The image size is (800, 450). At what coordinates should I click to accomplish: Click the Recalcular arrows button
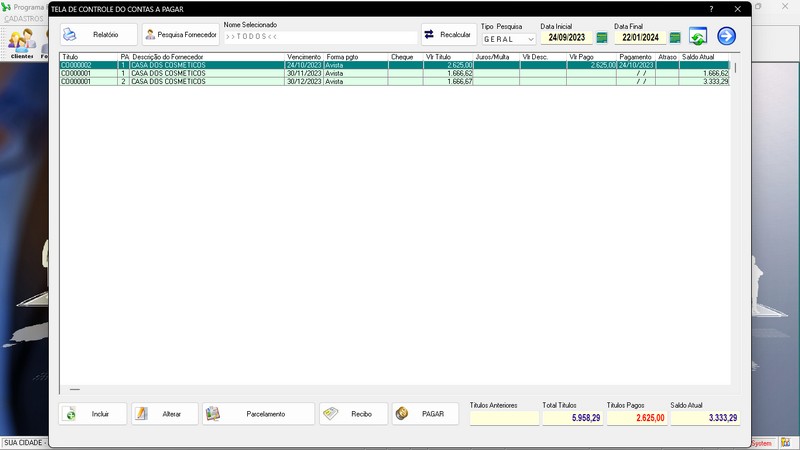point(449,35)
